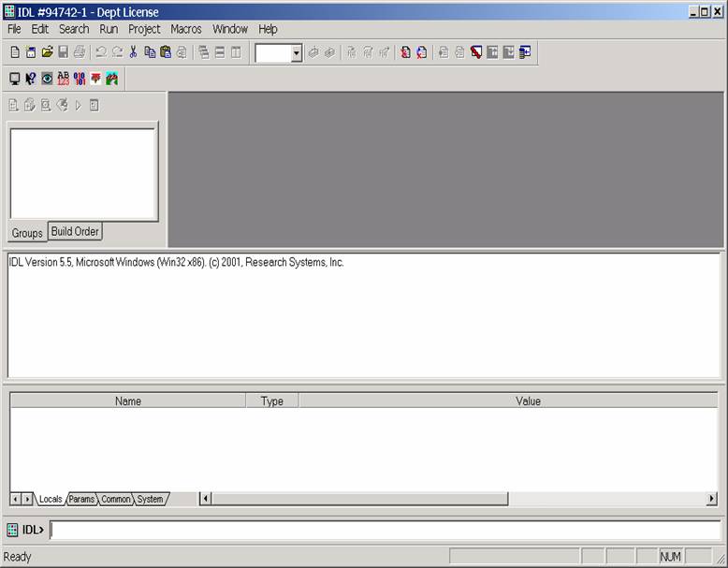728x568 pixels.
Task: Switch to the Groups tab
Action: pos(27,233)
